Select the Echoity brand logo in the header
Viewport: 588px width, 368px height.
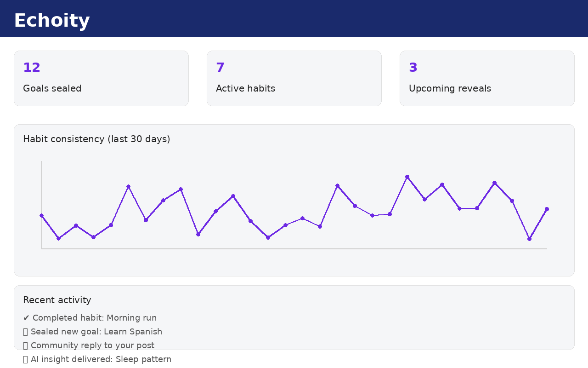tap(51, 20)
